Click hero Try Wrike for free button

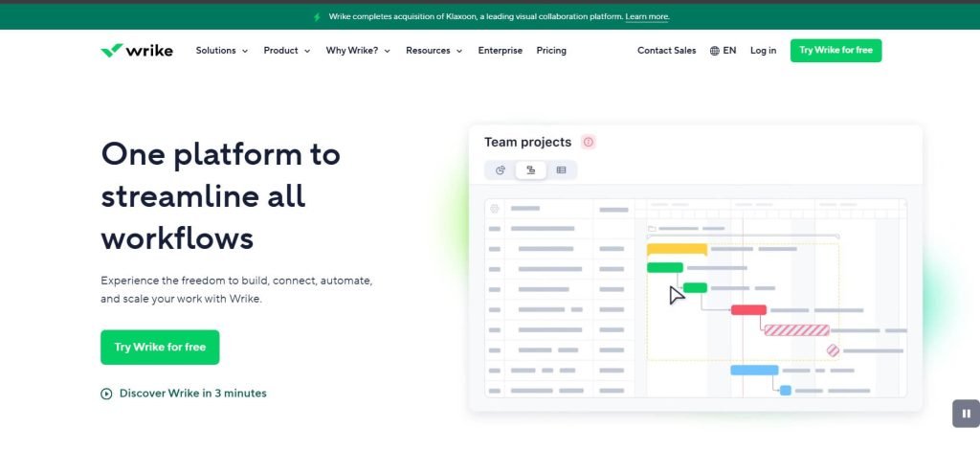coord(160,348)
